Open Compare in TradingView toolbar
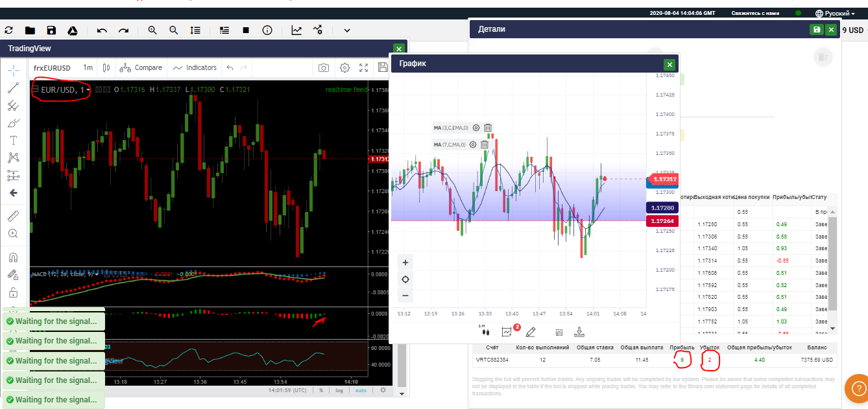 coord(141,67)
